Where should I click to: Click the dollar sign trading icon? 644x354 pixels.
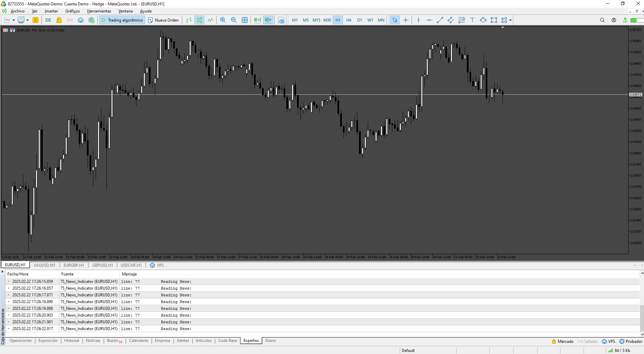pos(35,20)
